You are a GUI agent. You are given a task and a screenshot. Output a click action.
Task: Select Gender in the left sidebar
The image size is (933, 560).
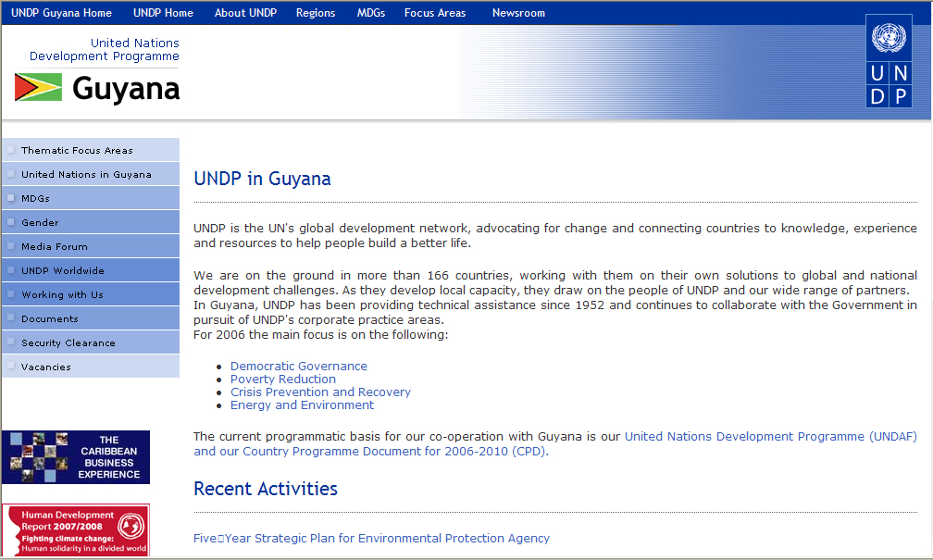pyautogui.click(x=40, y=222)
